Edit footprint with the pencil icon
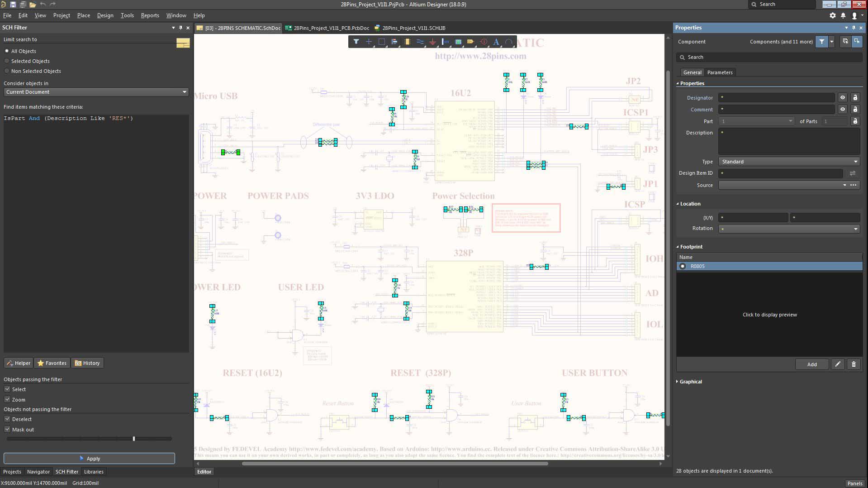868x488 pixels. click(x=838, y=364)
